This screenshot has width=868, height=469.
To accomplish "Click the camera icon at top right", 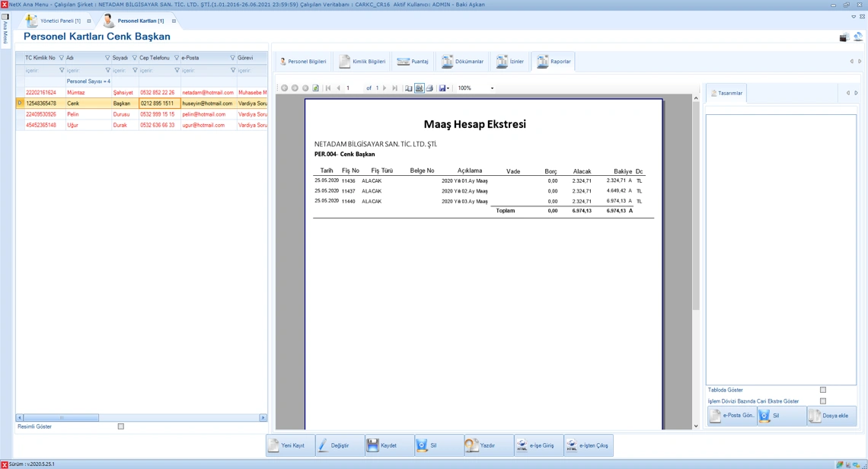I will pyautogui.click(x=844, y=37).
